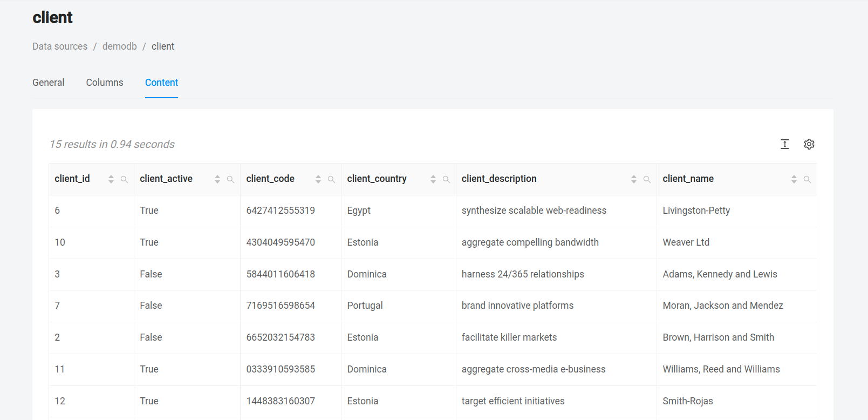Go to Data sources breadcrumb
The height and width of the screenshot is (420, 868).
point(60,46)
